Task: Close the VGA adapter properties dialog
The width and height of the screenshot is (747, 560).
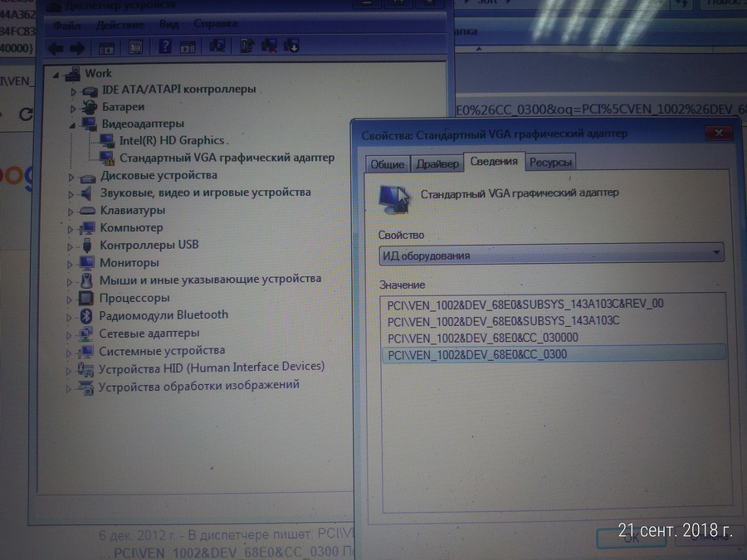Action: click(715, 133)
